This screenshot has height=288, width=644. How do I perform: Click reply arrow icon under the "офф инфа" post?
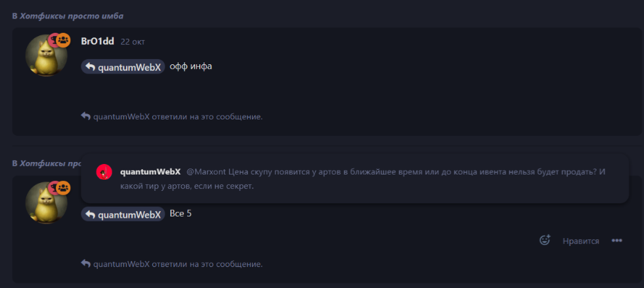85,116
